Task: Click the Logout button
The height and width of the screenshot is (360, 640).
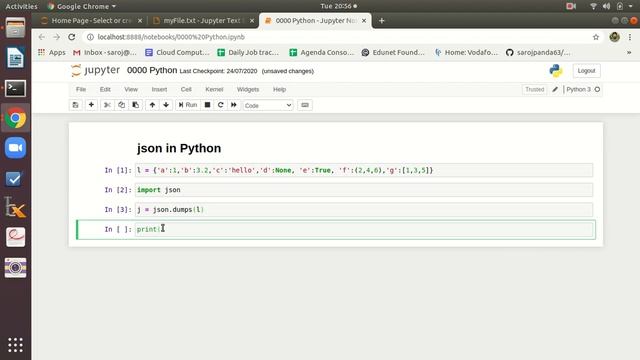Action: (587, 71)
